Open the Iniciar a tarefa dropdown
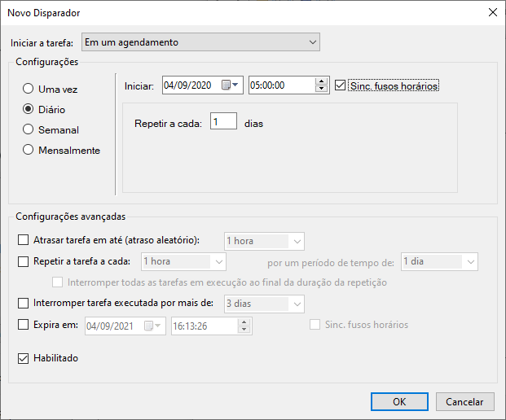 pos(200,42)
